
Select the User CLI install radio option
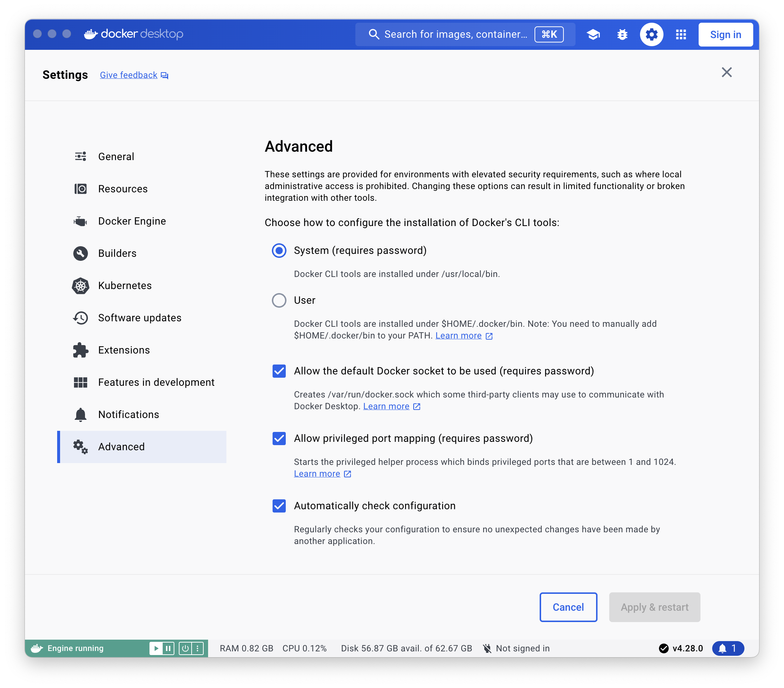point(279,300)
